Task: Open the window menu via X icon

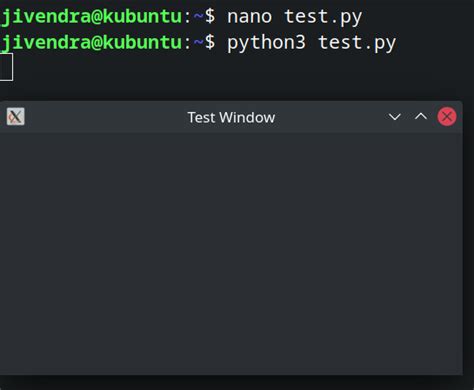Action: pos(15,117)
